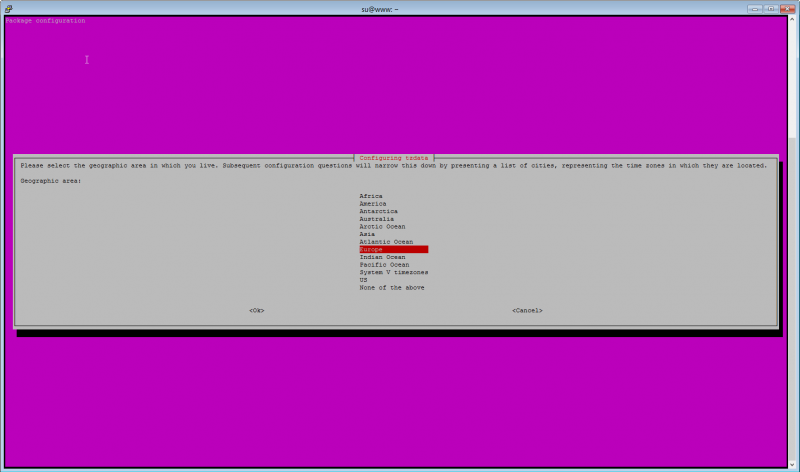Click the PuTTY icon in title bar
800x472 pixels.
click(x=8, y=8)
